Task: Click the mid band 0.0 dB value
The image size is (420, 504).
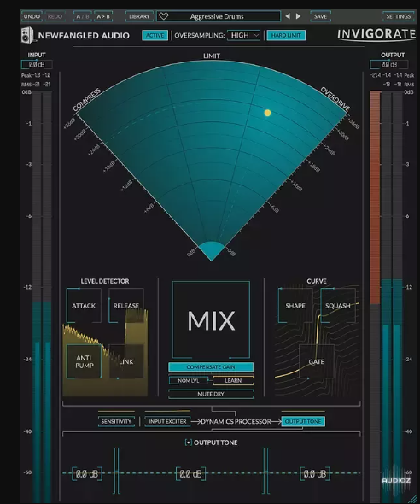Action: (190, 474)
